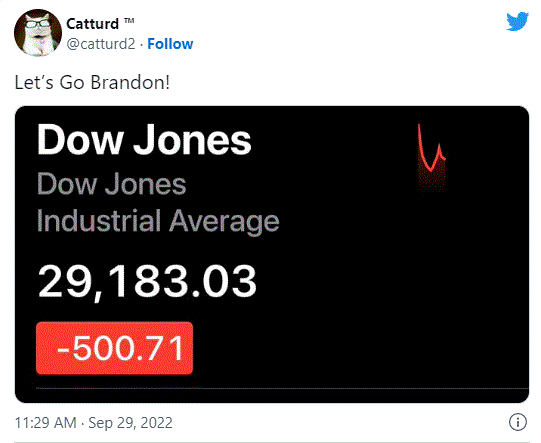Select the "Let's Go Brandon!" tweet text
The width and height of the screenshot is (541, 443).
coord(92,83)
